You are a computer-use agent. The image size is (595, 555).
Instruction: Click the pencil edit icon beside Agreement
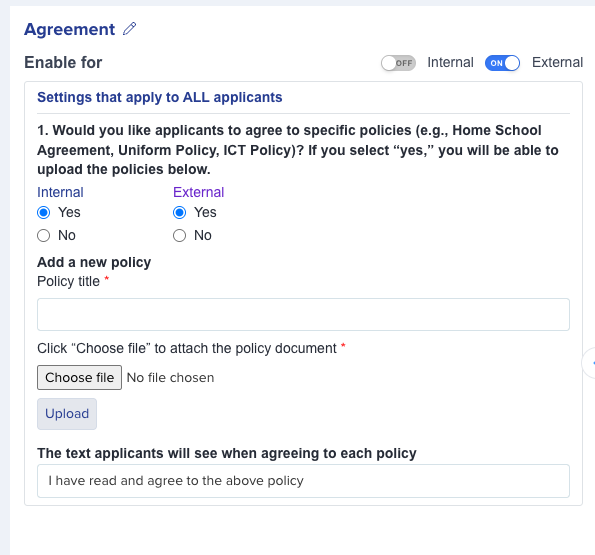(x=129, y=29)
